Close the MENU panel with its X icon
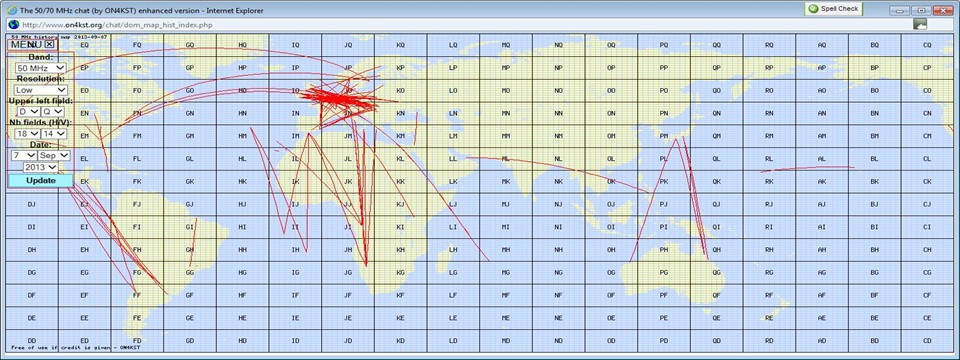Viewport: 960px width, 360px height. click(50, 44)
